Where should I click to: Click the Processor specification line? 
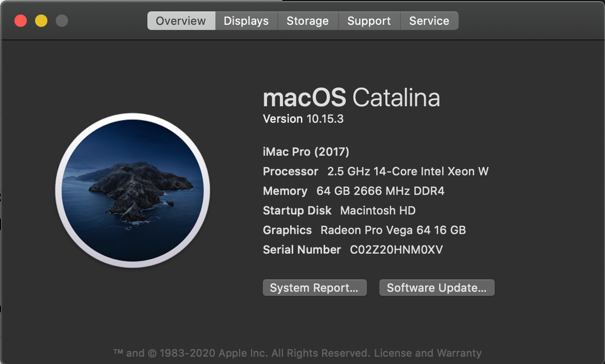[x=375, y=171]
